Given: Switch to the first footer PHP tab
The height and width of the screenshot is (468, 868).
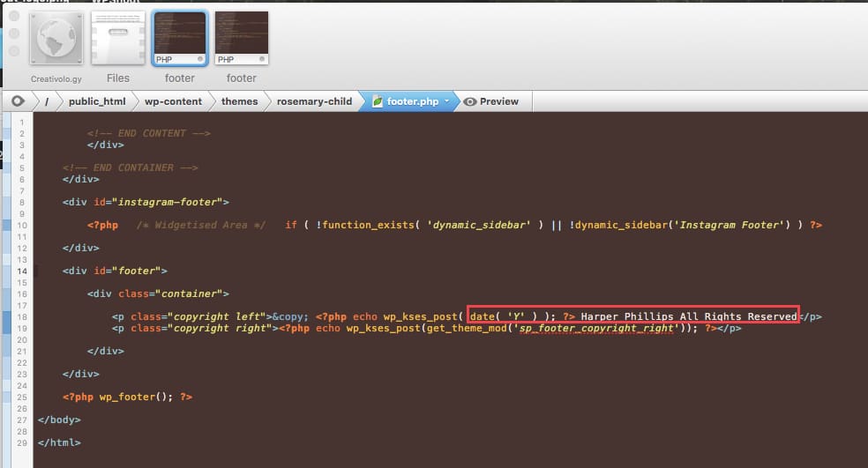Looking at the screenshot, I should coord(180,39).
